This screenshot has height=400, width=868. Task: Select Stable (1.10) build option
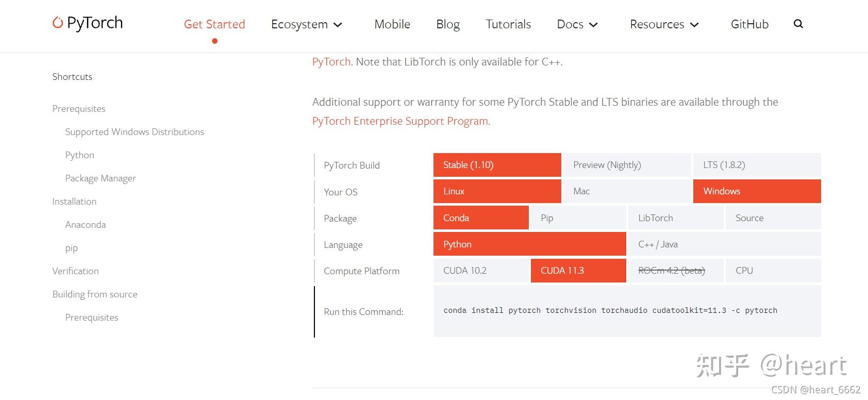pyautogui.click(x=497, y=165)
